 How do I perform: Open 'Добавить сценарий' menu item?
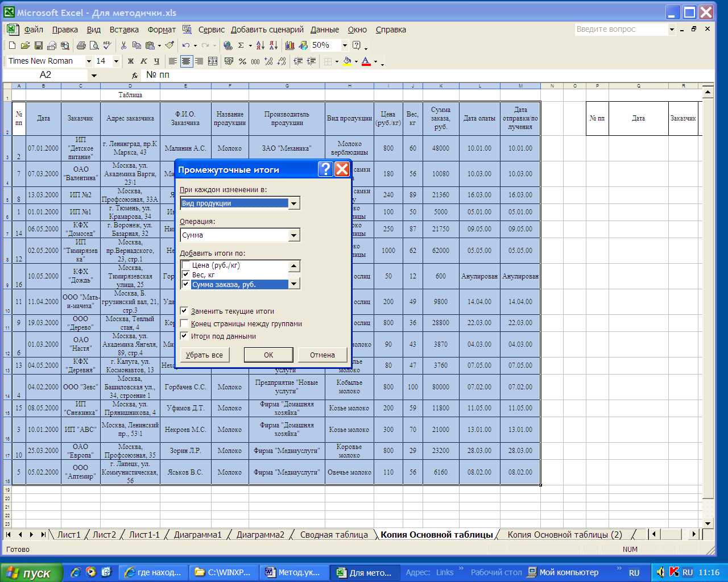pos(267,30)
